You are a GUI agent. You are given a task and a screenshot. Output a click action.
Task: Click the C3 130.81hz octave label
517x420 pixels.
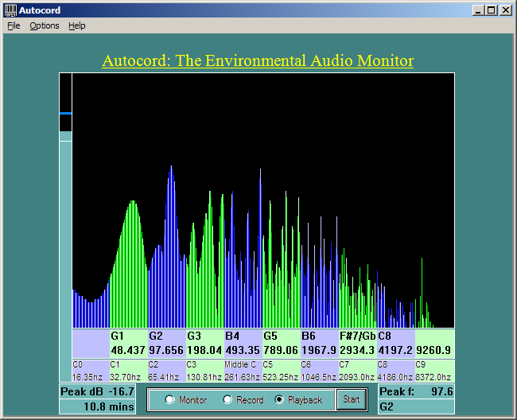(205, 371)
